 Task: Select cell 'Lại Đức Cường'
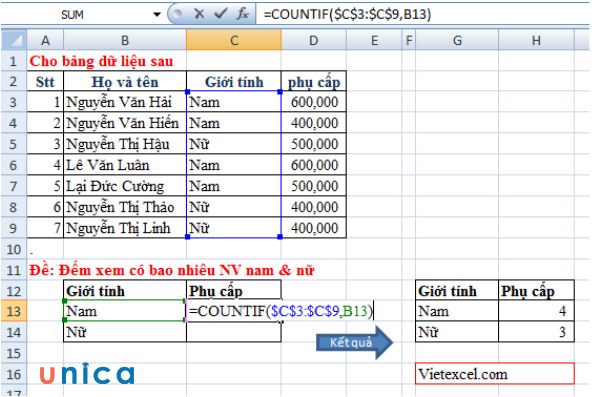pos(125,186)
